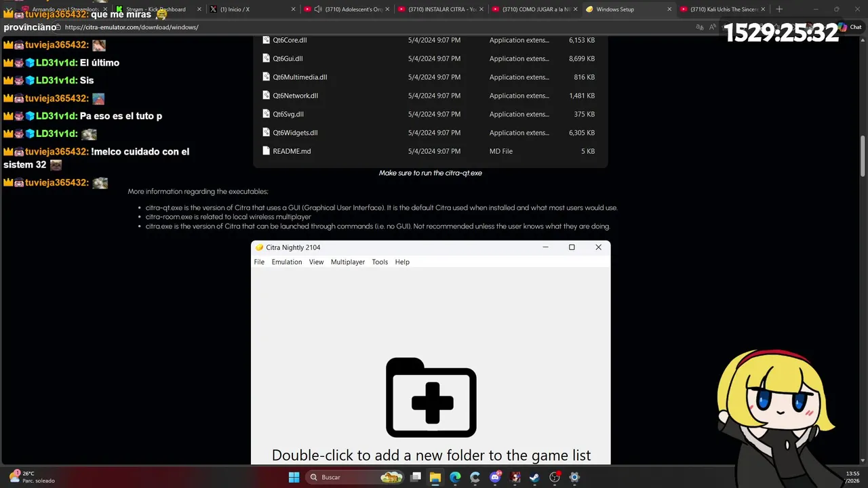Close the Inicio / X tab
The width and height of the screenshot is (868, 488).
pyautogui.click(x=293, y=9)
